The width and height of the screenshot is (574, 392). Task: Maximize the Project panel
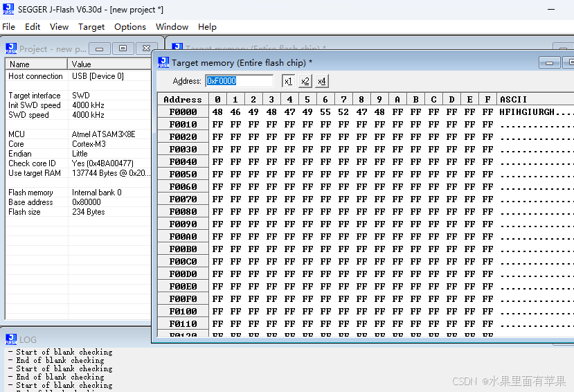123,48
